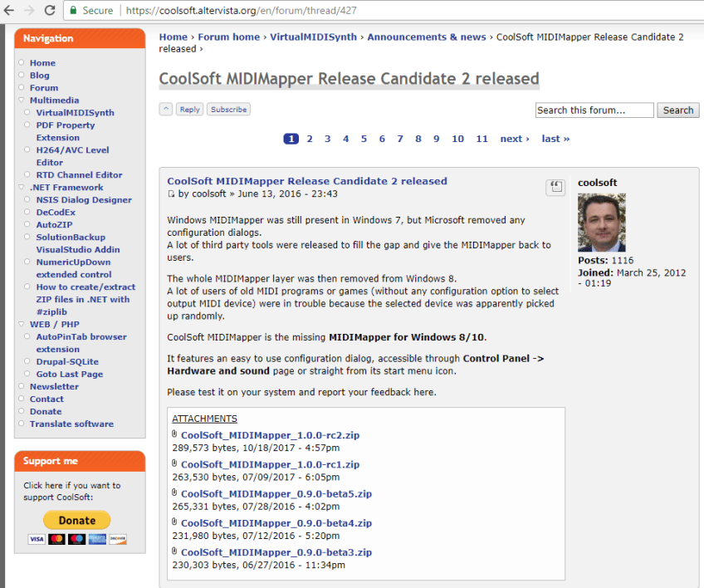Open 'Forum home' in the breadcrumb
The height and width of the screenshot is (588, 704).
228,37
